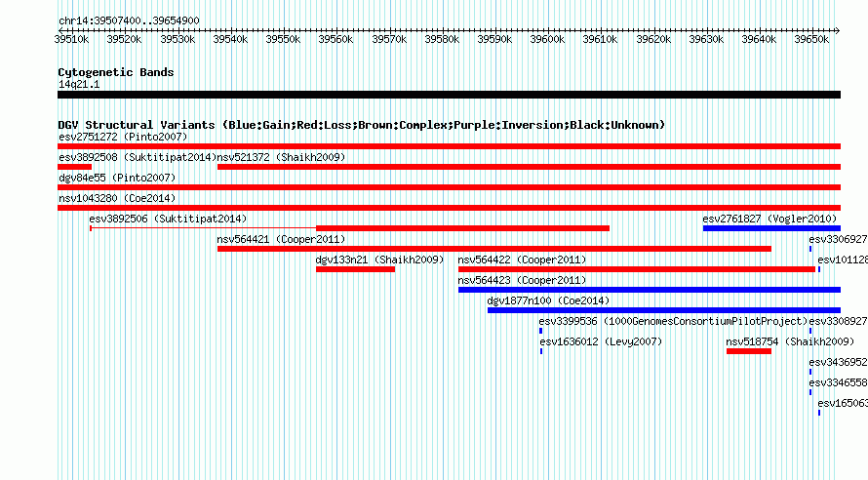
Task: Open the esv3399536 (1000GenomesConsortiumPilotProject) label
Action: (x=673, y=321)
